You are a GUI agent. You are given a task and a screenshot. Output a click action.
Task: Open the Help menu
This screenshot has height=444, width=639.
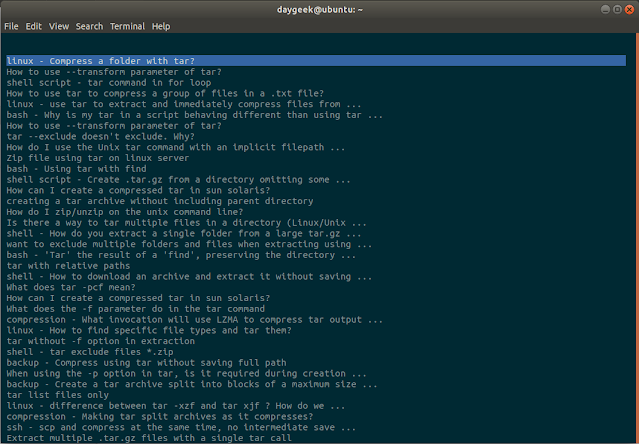(161, 26)
